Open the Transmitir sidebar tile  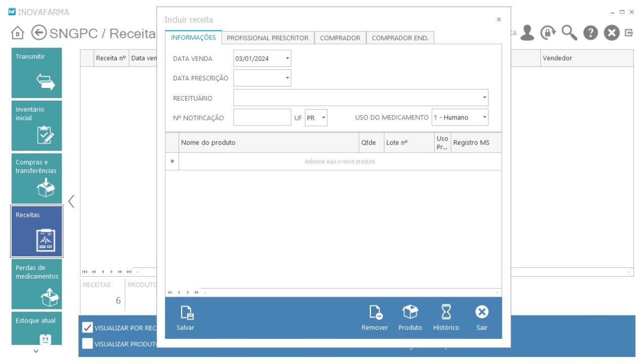[37, 73]
